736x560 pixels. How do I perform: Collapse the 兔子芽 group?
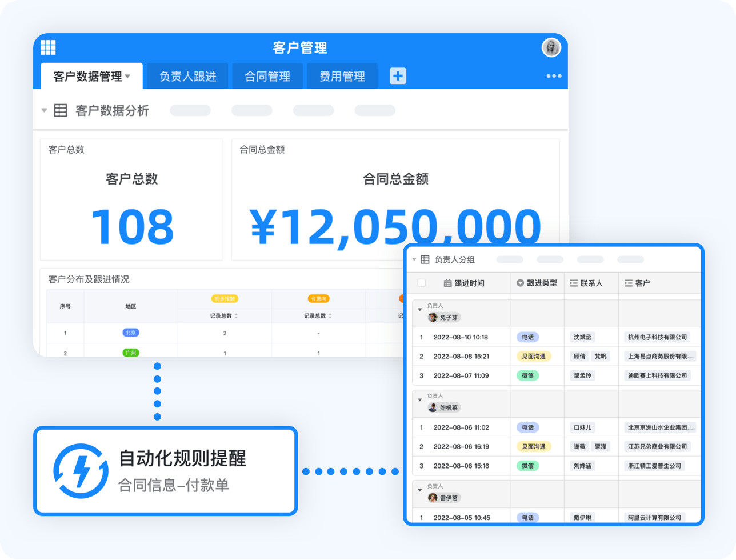coord(420,310)
